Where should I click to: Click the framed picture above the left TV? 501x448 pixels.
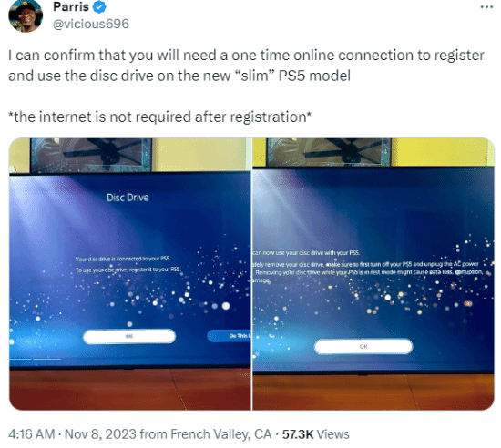tap(91, 155)
